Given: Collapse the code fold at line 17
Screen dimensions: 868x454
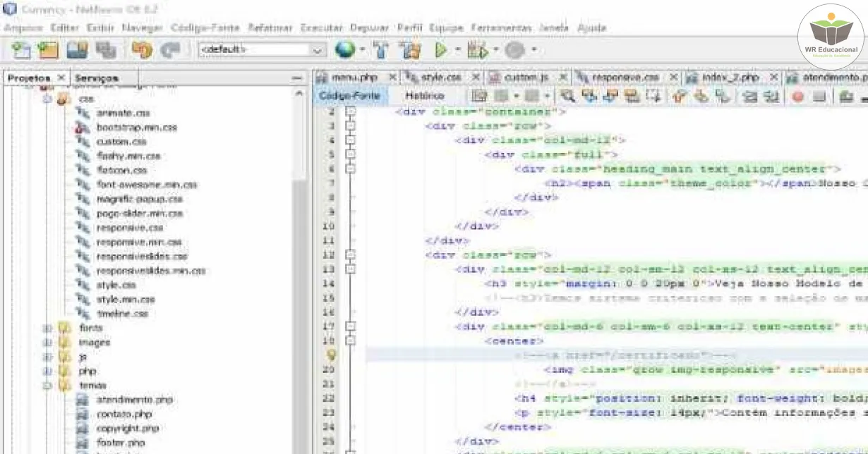Looking at the screenshot, I should (x=351, y=326).
